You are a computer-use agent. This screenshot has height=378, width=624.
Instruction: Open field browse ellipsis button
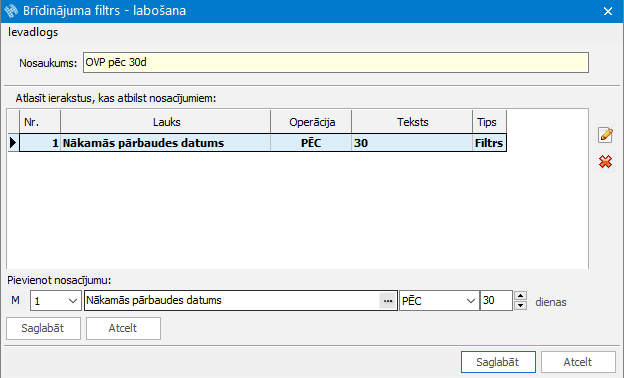[x=388, y=301]
